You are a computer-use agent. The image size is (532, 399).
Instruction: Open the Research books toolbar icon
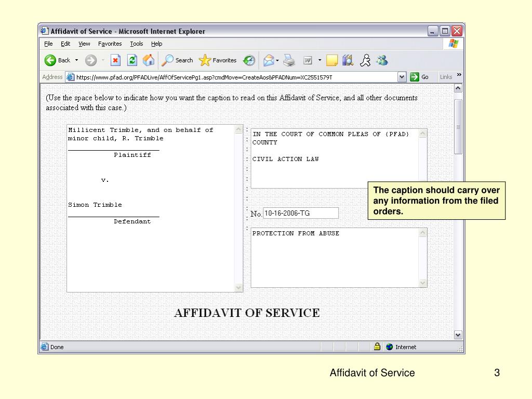pyautogui.click(x=348, y=60)
